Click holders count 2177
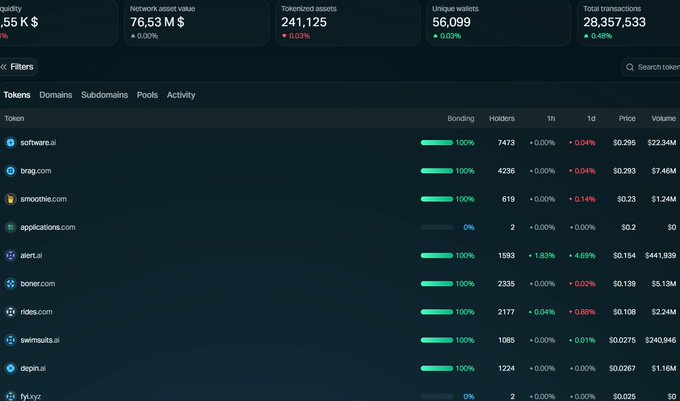The height and width of the screenshot is (401, 680). (506, 312)
